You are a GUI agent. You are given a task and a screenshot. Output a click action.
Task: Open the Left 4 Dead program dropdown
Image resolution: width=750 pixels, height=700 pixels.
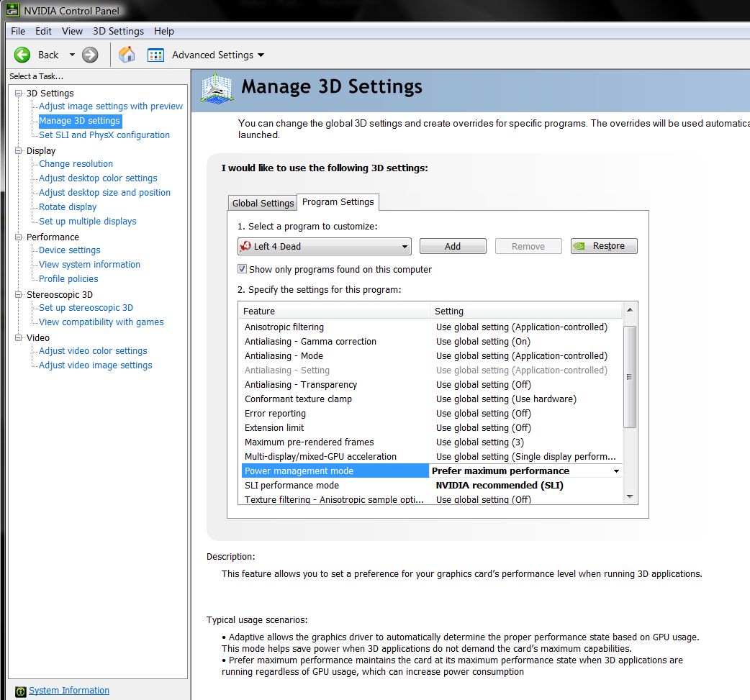[x=325, y=246]
